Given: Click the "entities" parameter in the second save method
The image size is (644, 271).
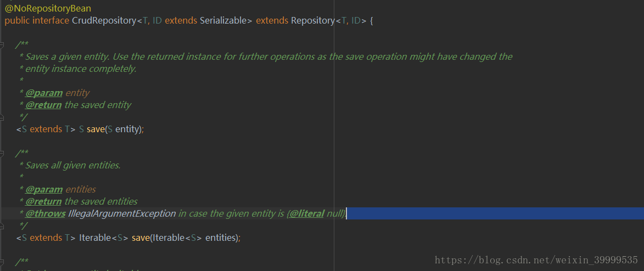Looking at the screenshot, I should pyautogui.click(x=220, y=238).
